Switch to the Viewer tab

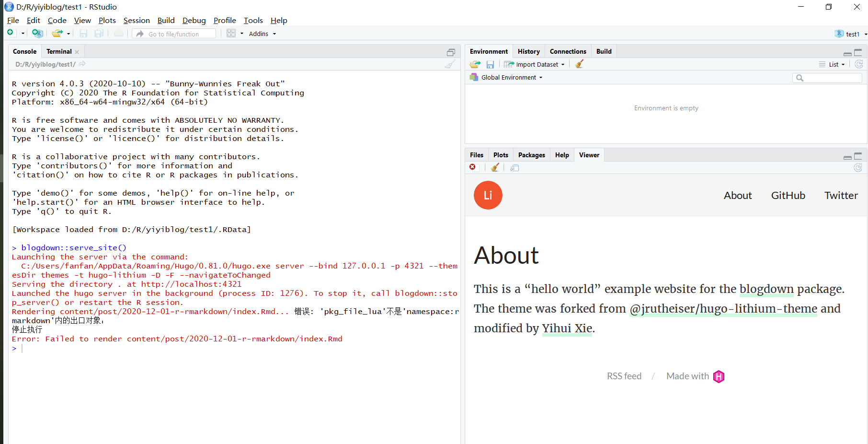pyautogui.click(x=589, y=155)
